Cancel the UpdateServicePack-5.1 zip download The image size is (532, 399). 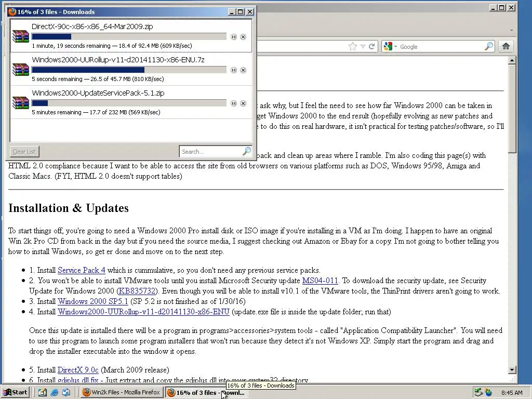click(243, 103)
